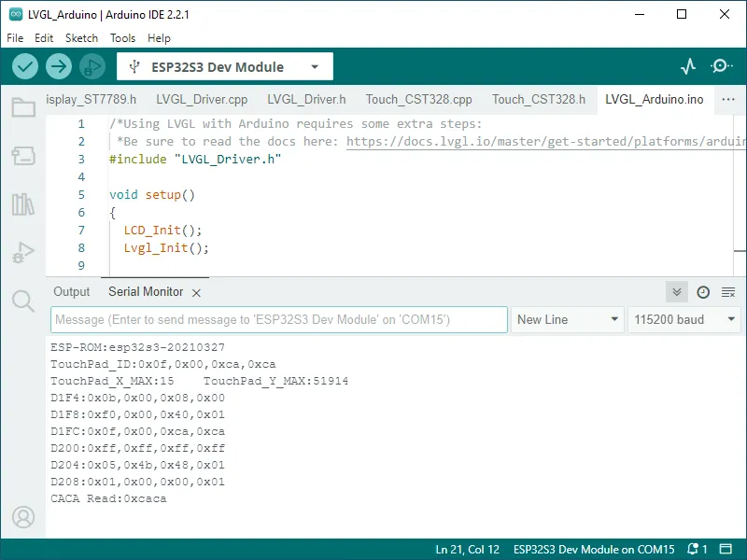Open Serial Monitor magnifier icon in toolbar

coord(721,66)
